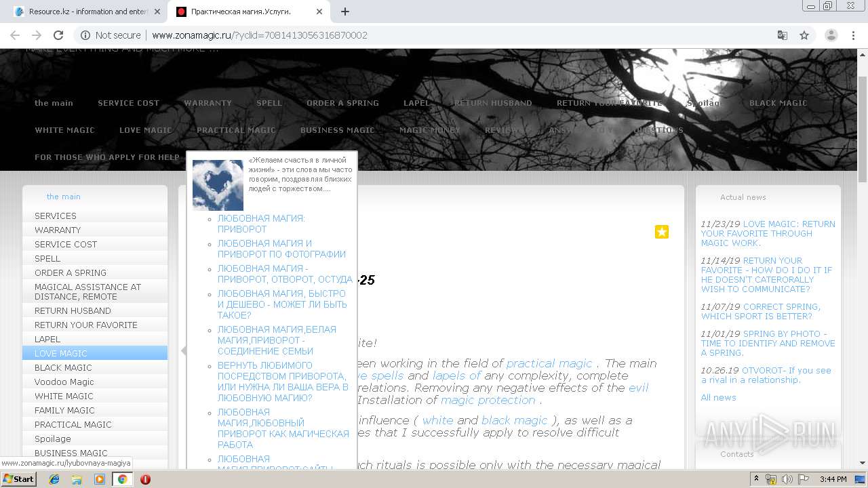Click the 'All news' link
868x488 pixels.
pyautogui.click(x=718, y=397)
